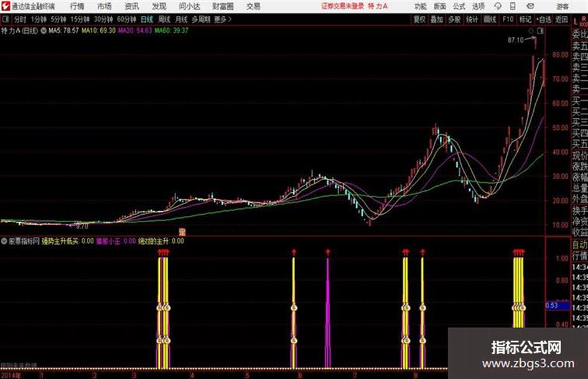Click the 自选 watchlist button
588x379 pixels.
pos(544,19)
